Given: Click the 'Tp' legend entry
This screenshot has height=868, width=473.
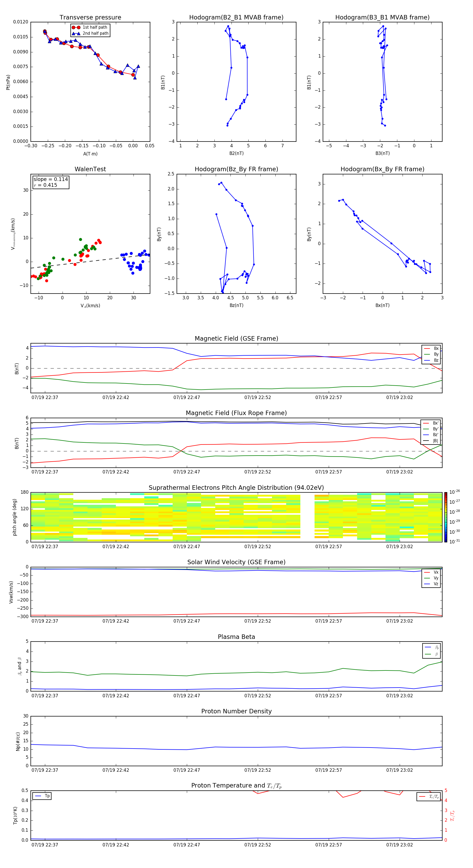Looking at the screenshot, I should tap(42, 796).
